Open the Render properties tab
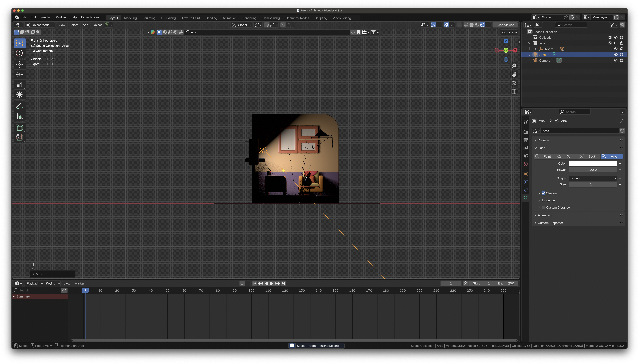 (x=526, y=132)
